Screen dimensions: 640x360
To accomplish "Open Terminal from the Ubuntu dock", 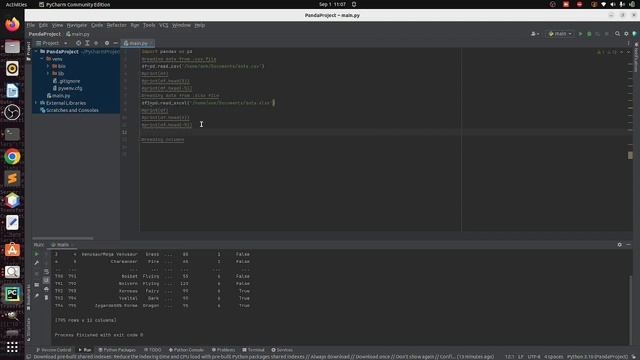I will tap(12, 134).
